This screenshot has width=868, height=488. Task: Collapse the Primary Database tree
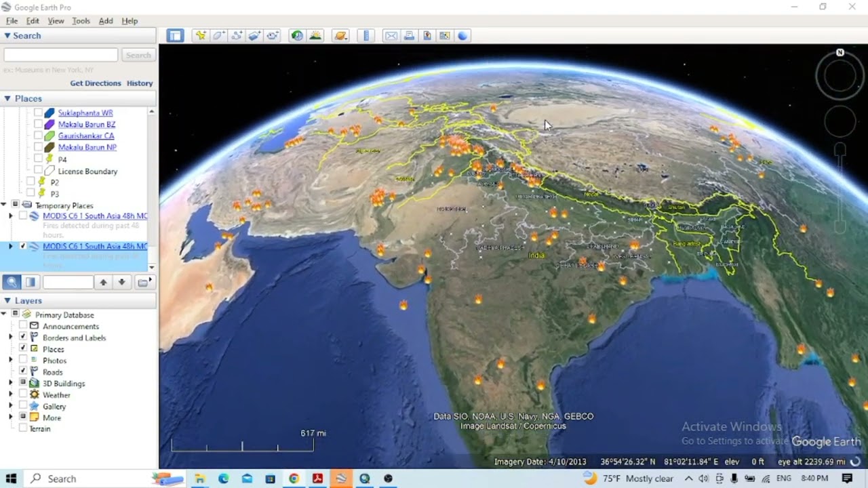5,314
